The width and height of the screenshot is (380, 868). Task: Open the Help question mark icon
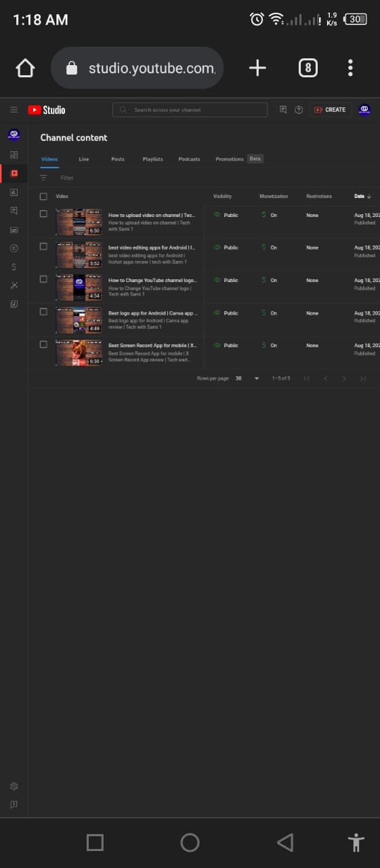[299, 110]
